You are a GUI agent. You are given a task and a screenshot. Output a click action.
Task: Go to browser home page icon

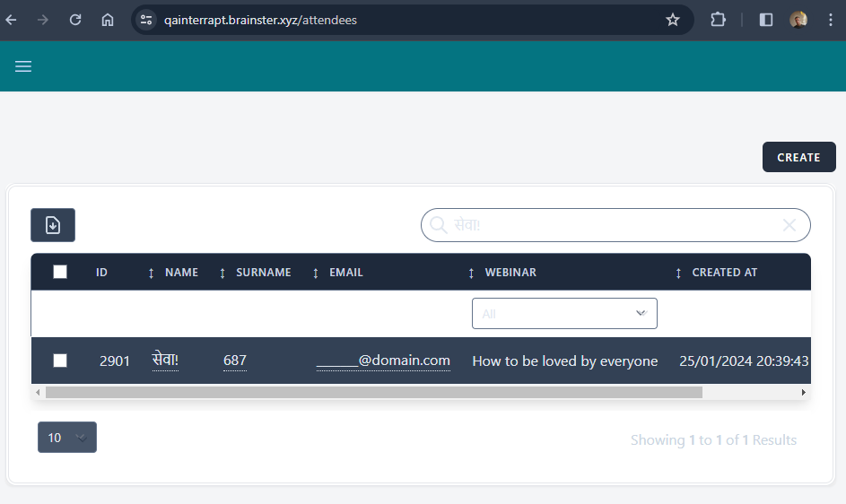[108, 20]
